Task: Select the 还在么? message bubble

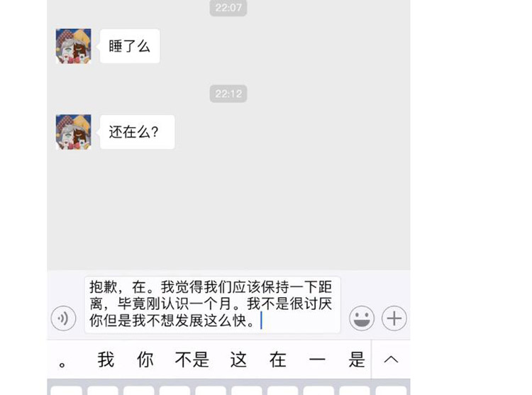Action: pyautogui.click(x=137, y=132)
